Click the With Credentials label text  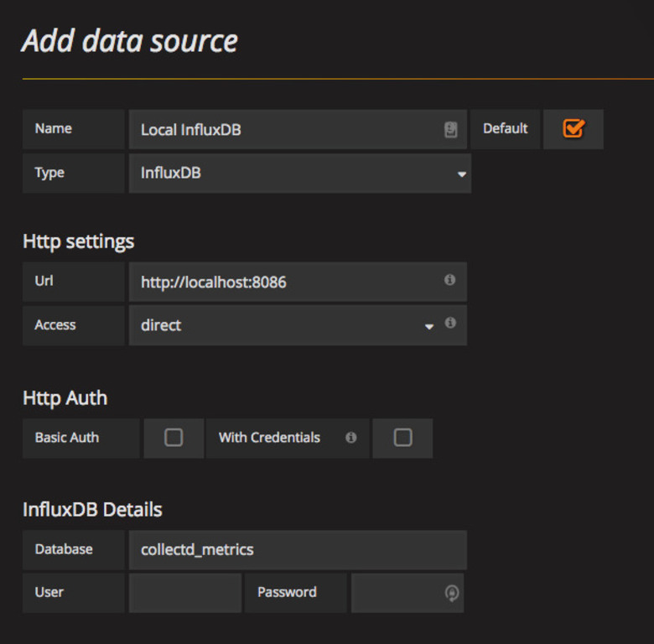269,438
